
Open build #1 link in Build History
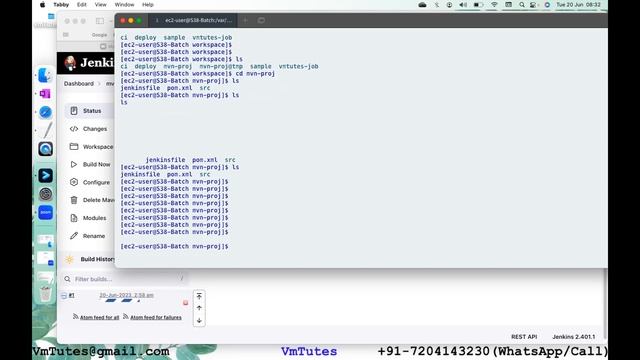tap(72, 295)
